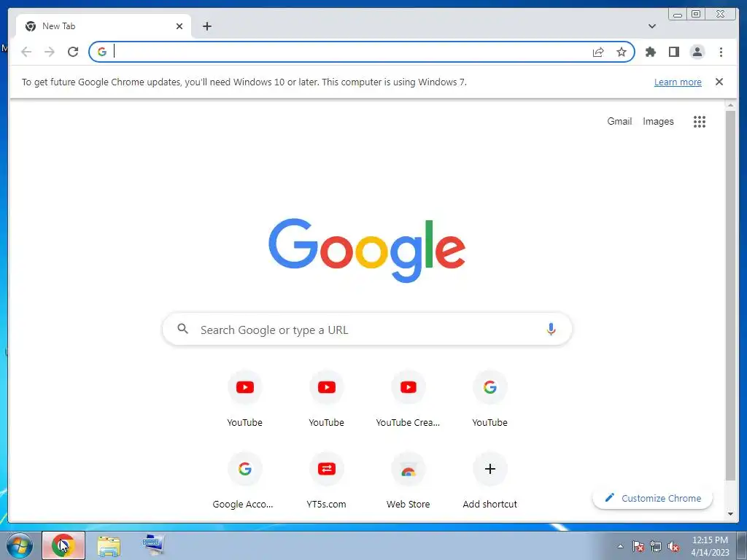Open a new tab with plus button
The height and width of the screenshot is (560, 747).
pos(206,26)
